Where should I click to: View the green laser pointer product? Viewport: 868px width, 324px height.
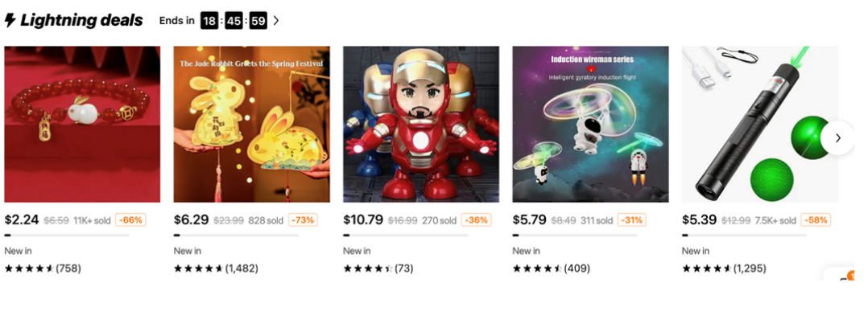point(760,124)
